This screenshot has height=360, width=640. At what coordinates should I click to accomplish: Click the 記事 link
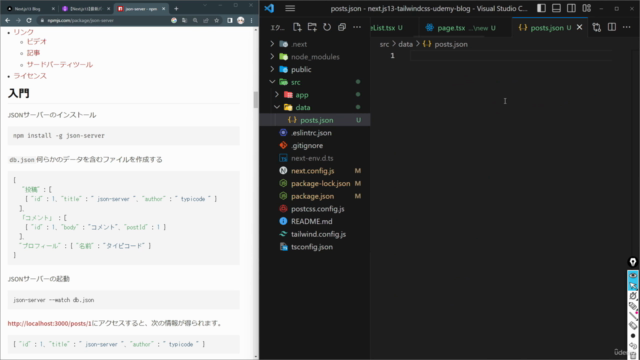pos(33,53)
